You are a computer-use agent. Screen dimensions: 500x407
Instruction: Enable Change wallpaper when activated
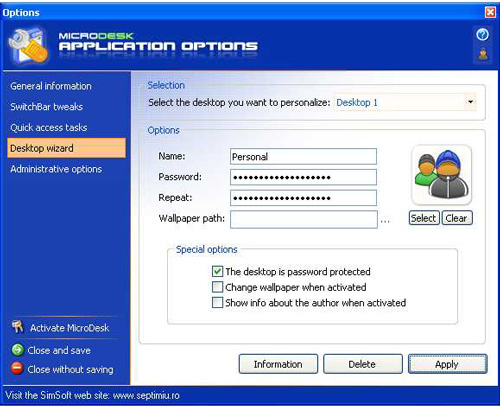pos(217,287)
